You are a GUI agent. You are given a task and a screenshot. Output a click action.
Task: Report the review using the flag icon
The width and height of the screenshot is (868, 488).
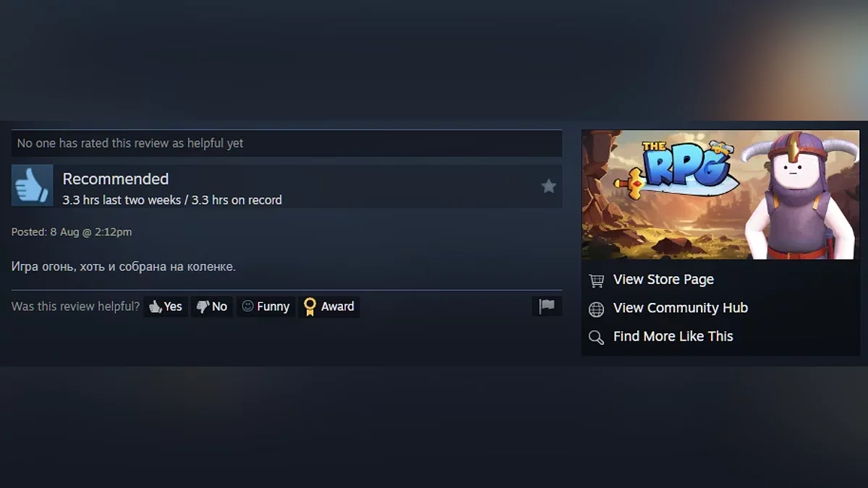(x=547, y=307)
